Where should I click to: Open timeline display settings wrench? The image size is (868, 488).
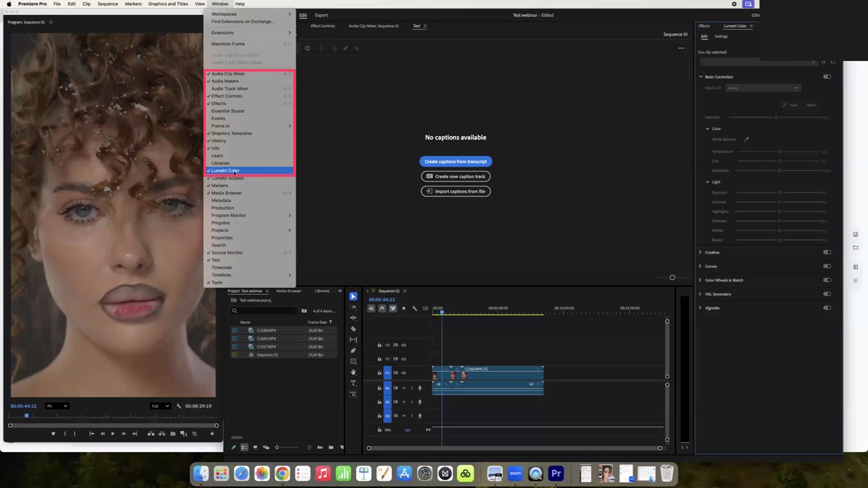(x=414, y=308)
